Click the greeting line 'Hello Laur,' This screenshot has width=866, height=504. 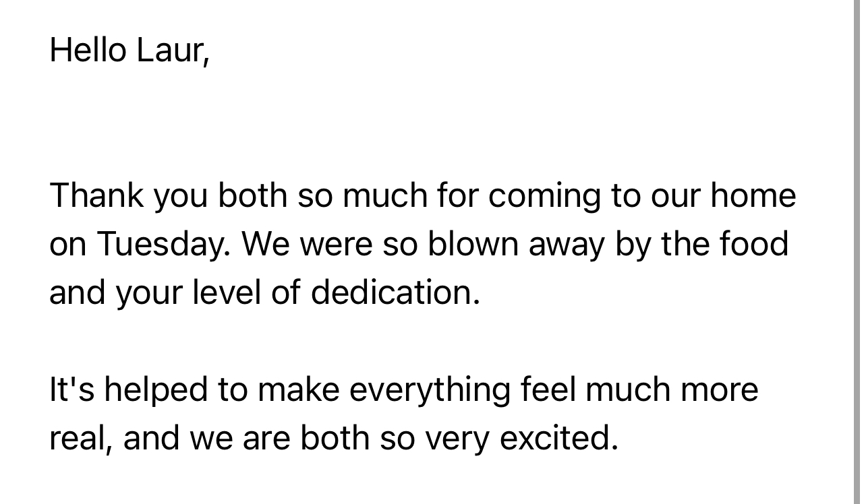(129, 50)
